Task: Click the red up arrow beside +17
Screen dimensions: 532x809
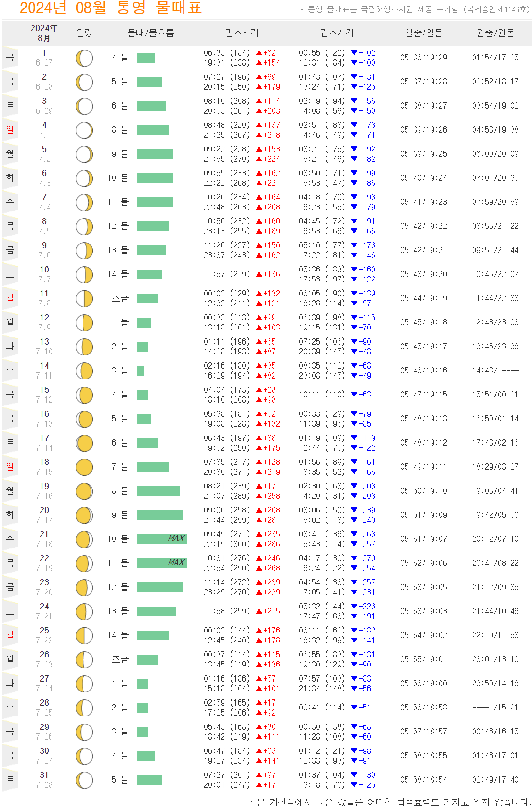Action: click(259, 703)
